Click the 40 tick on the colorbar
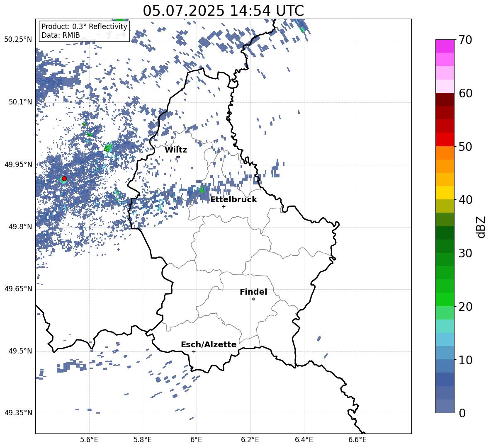491x448 pixels. point(465,200)
